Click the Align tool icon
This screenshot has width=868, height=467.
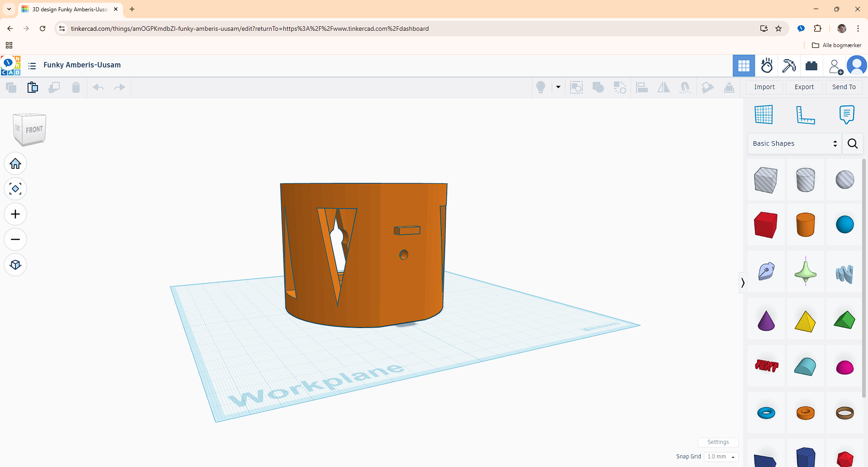(642, 87)
